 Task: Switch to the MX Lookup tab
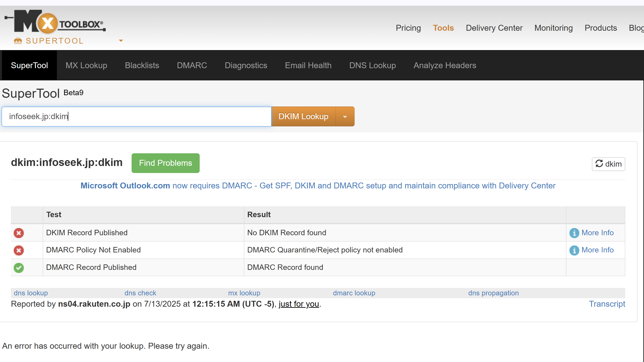(86, 66)
